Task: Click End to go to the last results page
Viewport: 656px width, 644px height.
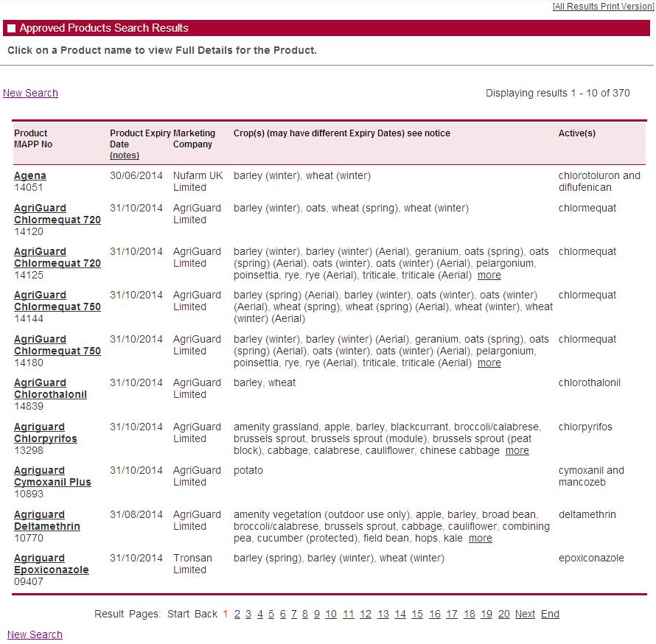Action: click(550, 614)
